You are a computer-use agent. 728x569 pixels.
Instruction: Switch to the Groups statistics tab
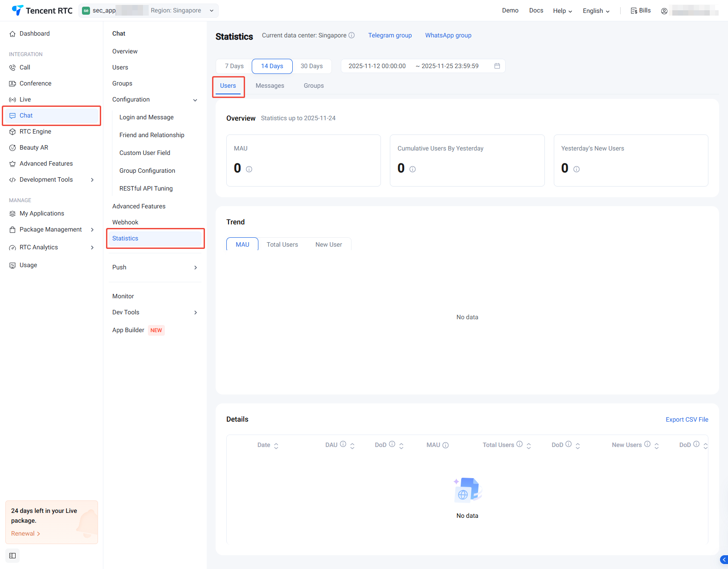pos(314,85)
